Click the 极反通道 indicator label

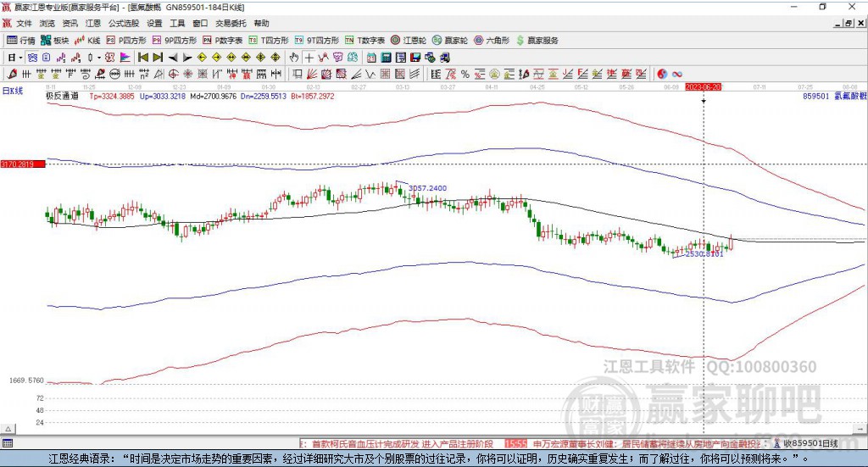62,96
